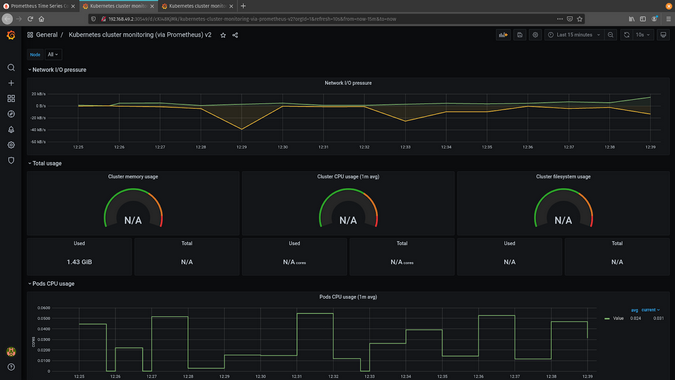Click the Cluster memory usage gauge
675x380 pixels.
133,208
